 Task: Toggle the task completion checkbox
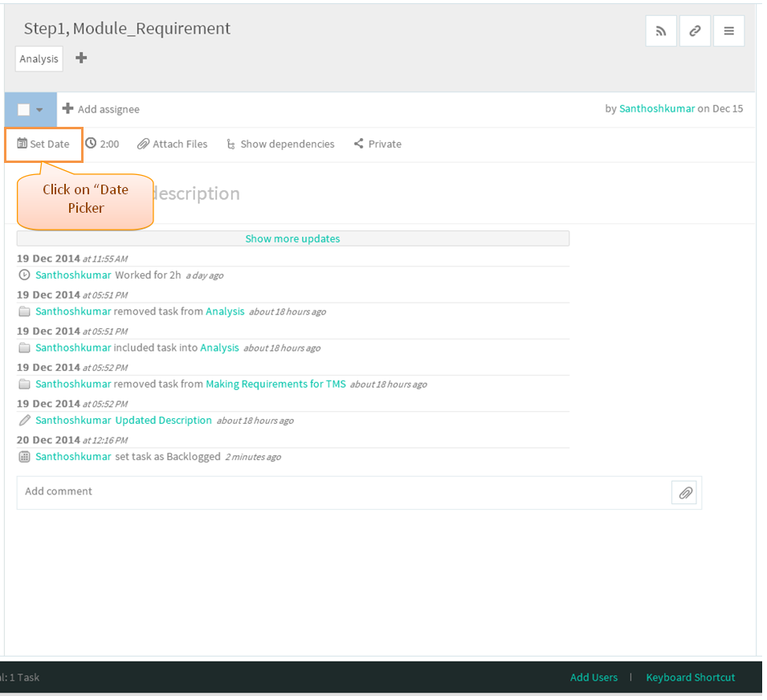pyautogui.click(x=23, y=109)
